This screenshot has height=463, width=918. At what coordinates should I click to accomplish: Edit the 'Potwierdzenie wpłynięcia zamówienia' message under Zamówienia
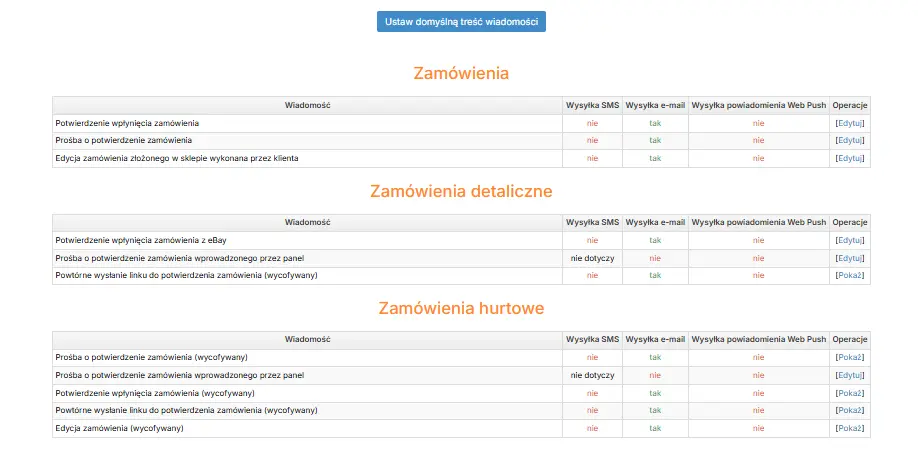(x=850, y=123)
